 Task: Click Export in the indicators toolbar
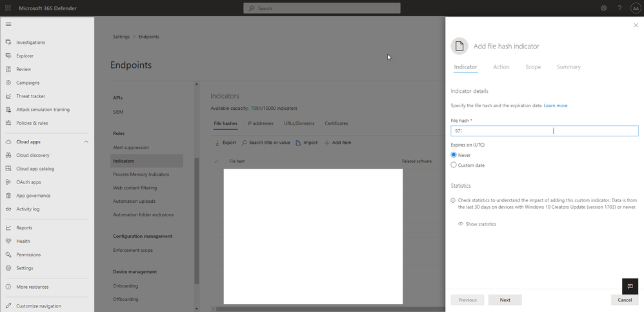coord(225,143)
